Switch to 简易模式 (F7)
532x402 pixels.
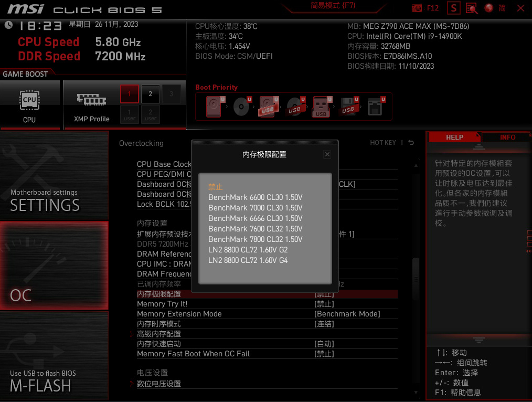pos(333,5)
